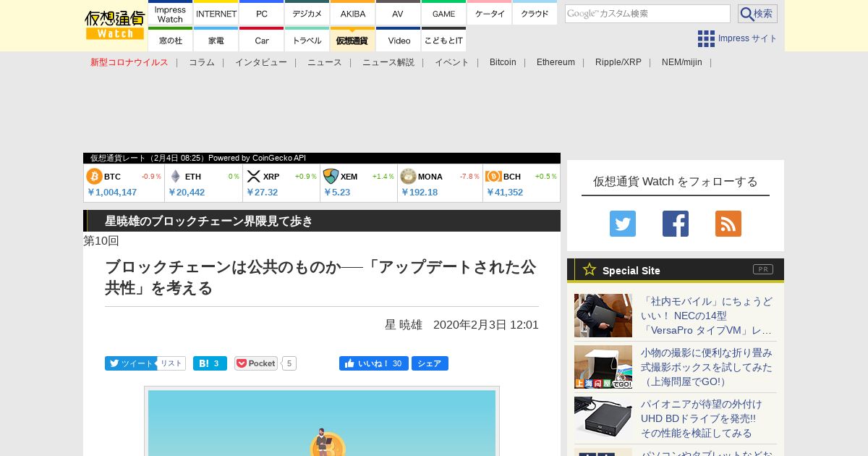The width and height of the screenshot is (868, 456).
Task: Click the Hatena B! bookmark button
Action: coord(210,363)
